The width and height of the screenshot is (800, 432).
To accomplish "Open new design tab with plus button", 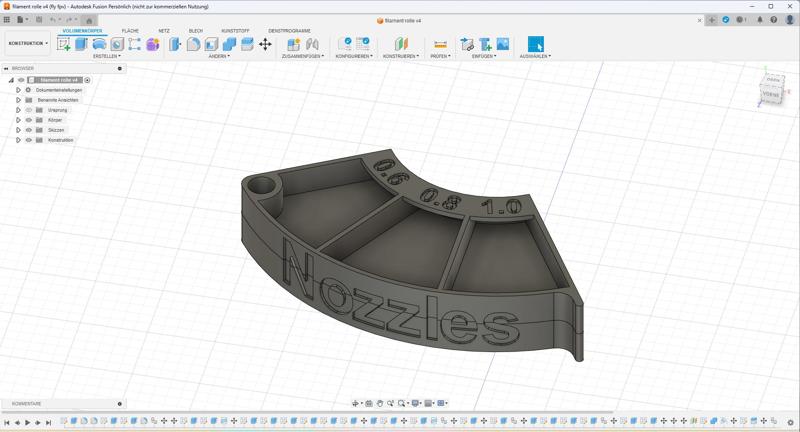I will (712, 20).
